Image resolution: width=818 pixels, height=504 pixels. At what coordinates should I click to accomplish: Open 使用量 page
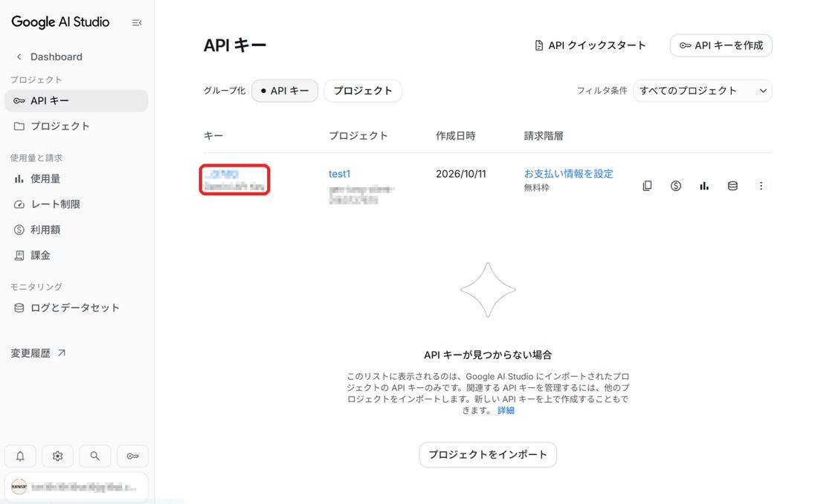click(76, 178)
